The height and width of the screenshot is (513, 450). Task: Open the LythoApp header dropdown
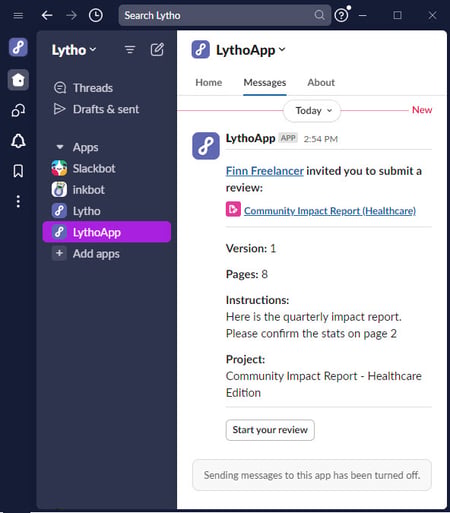tap(251, 50)
